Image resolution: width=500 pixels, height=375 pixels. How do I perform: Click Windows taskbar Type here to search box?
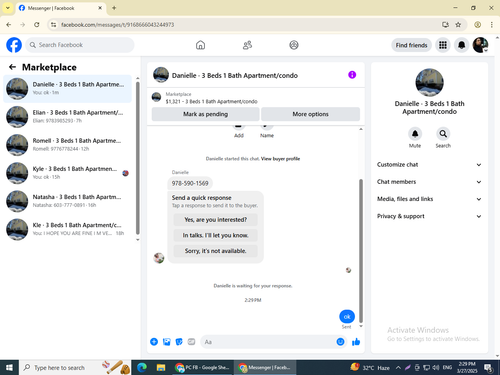pyautogui.click(x=75, y=368)
